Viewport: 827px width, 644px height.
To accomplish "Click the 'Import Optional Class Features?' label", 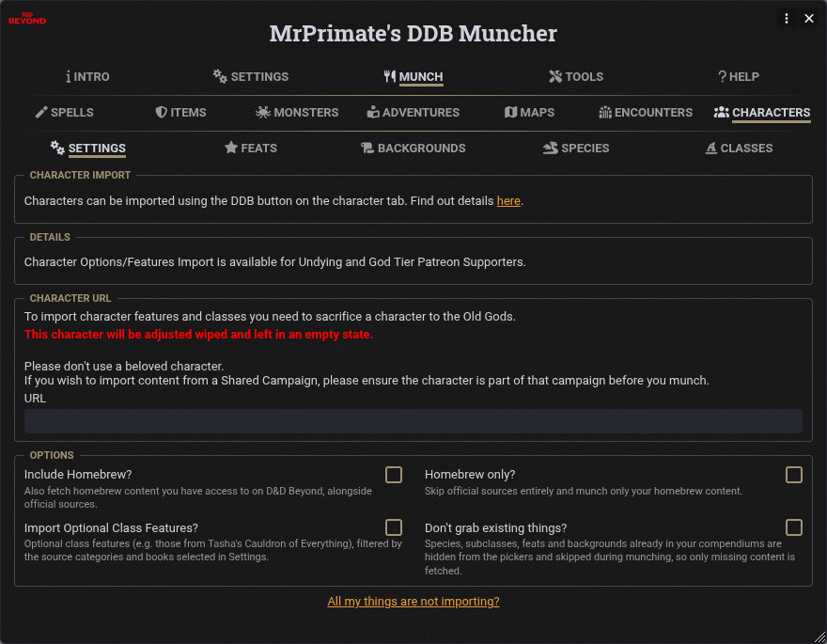I will 111,528.
